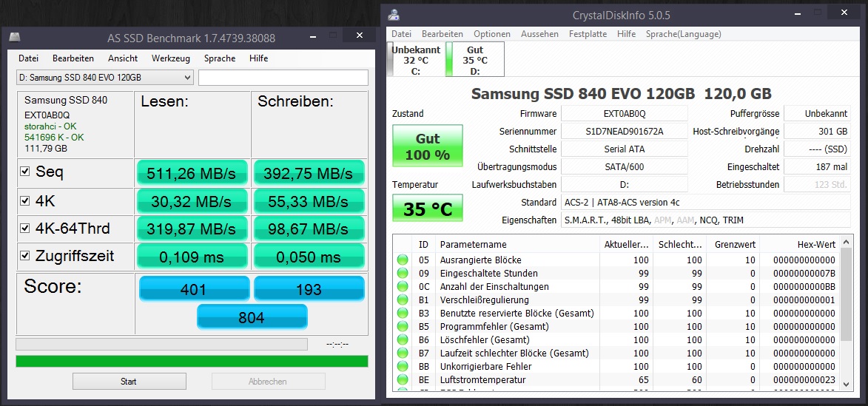Click the write score 193
This screenshot has width=868, height=406.
click(x=309, y=288)
